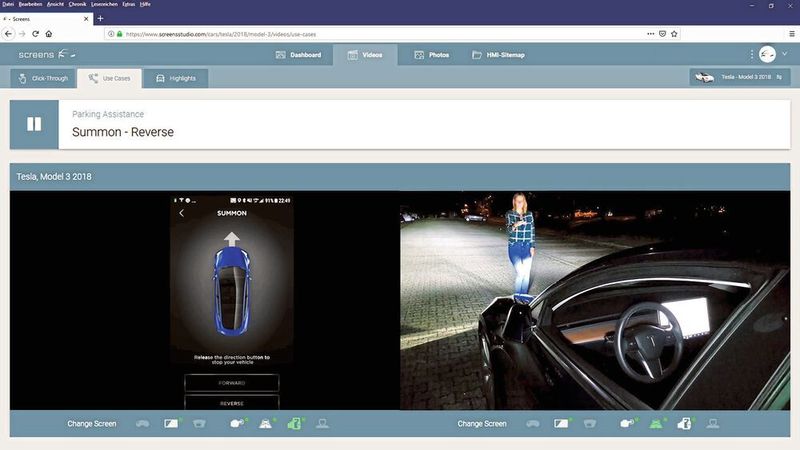The image size is (800, 450).
Task: Open the Ansicht menu
Action: (x=55, y=4)
